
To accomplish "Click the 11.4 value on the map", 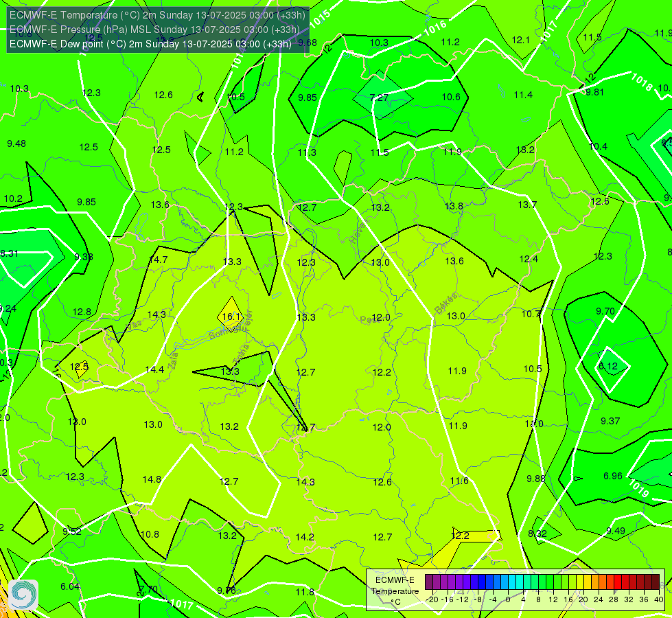I will (x=523, y=95).
